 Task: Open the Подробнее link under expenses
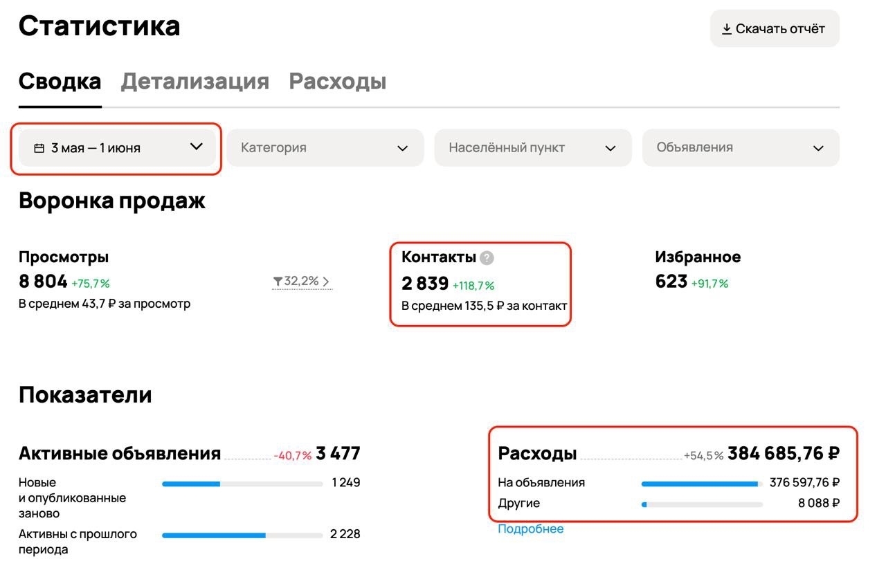click(531, 529)
